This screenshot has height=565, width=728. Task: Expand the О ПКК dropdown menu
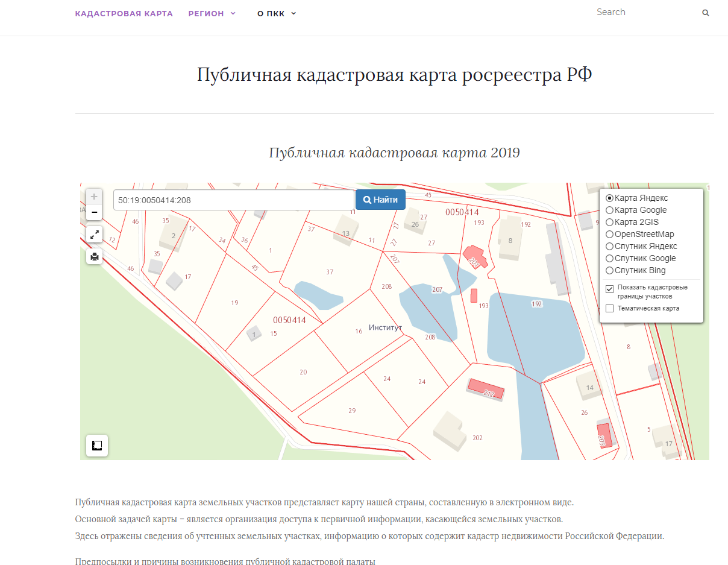[x=277, y=13]
